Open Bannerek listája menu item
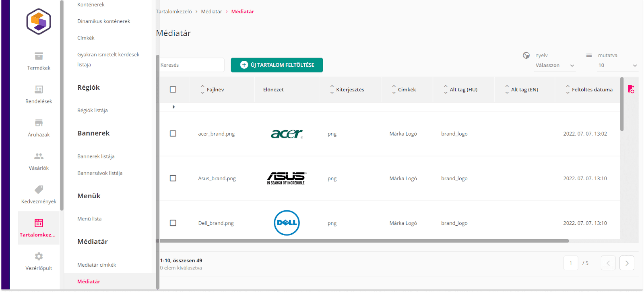The height and width of the screenshot is (292, 644). (96, 156)
